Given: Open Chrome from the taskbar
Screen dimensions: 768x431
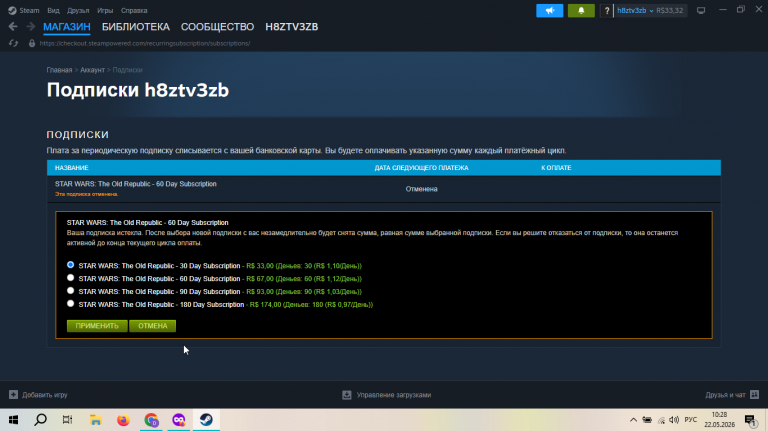Looking at the screenshot, I should pyautogui.click(x=151, y=420).
